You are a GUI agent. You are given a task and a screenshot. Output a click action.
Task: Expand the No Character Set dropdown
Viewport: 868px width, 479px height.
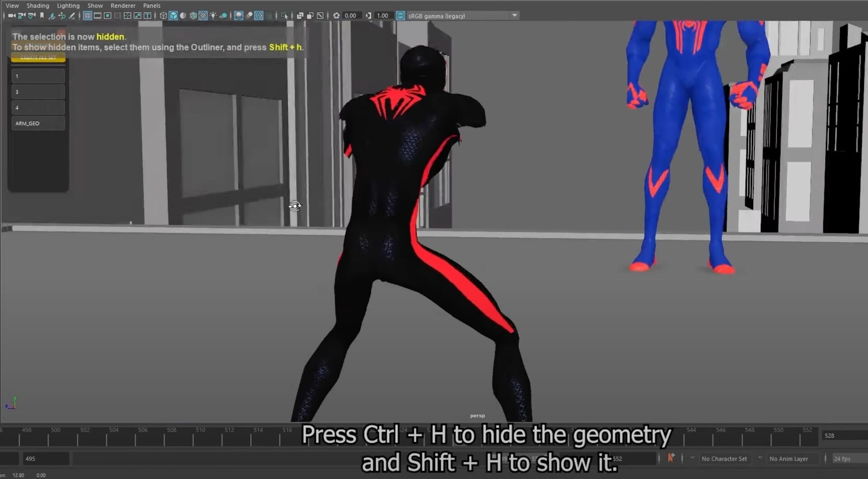[692, 458]
